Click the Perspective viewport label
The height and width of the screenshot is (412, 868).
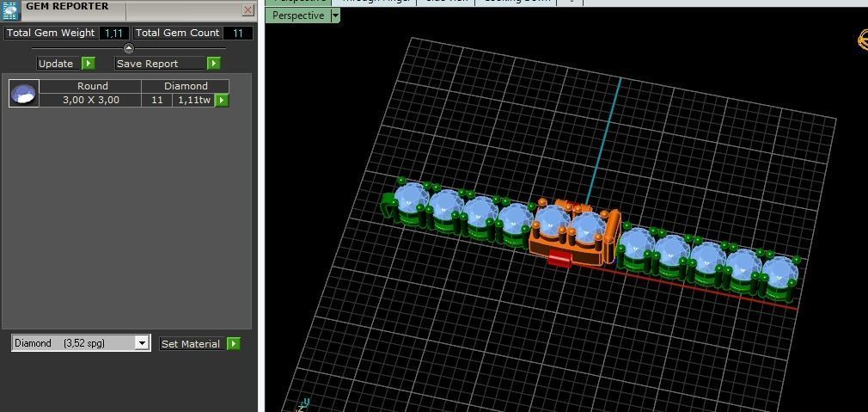298,15
